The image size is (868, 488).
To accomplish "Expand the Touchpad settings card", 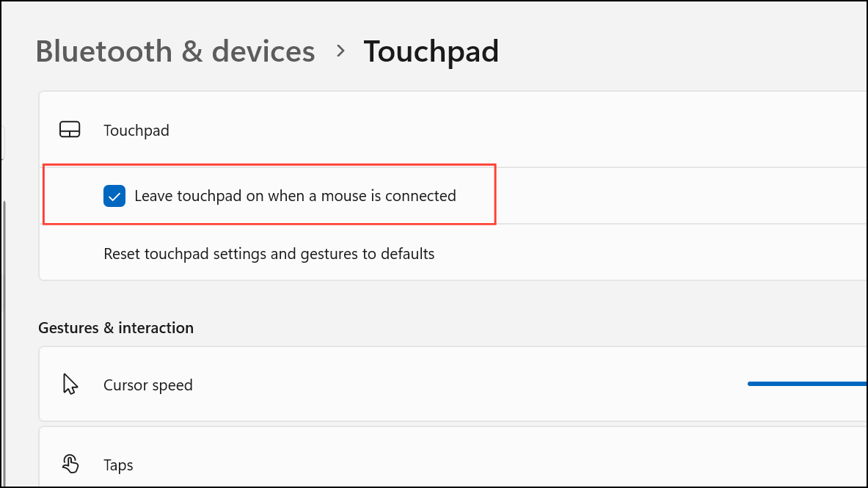I will point(440,129).
